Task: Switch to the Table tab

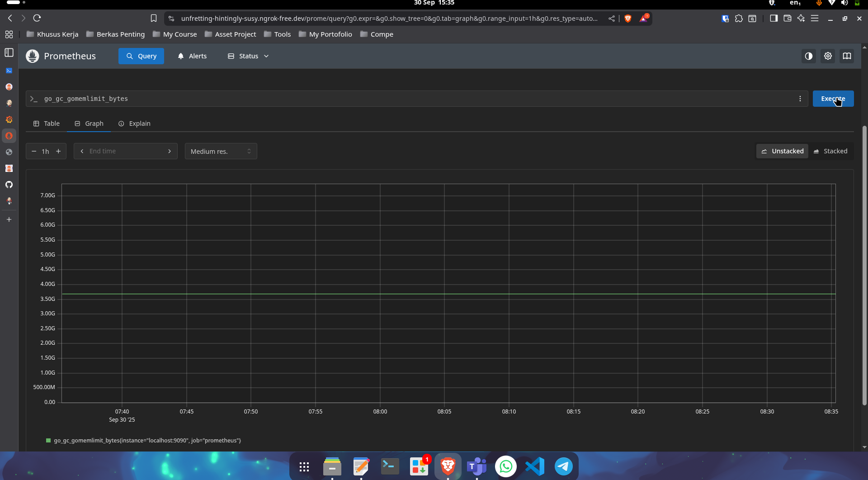Action: tap(47, 124)
